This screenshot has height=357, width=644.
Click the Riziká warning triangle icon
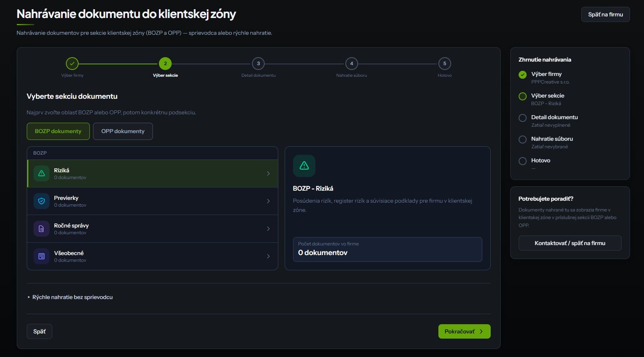(42, 174)
